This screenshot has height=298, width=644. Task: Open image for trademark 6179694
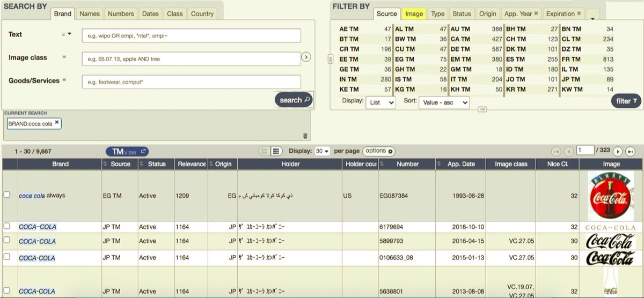coord(611,227)
